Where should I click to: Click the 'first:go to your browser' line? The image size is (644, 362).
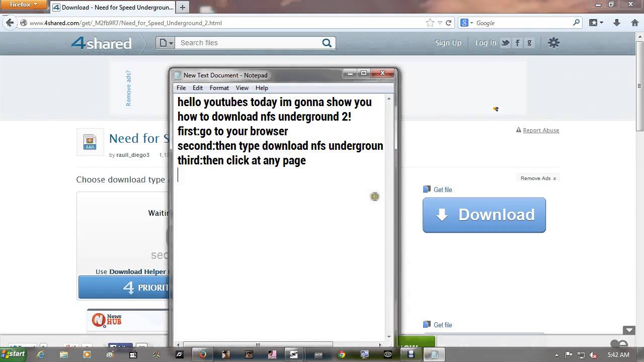click(233, 131)
